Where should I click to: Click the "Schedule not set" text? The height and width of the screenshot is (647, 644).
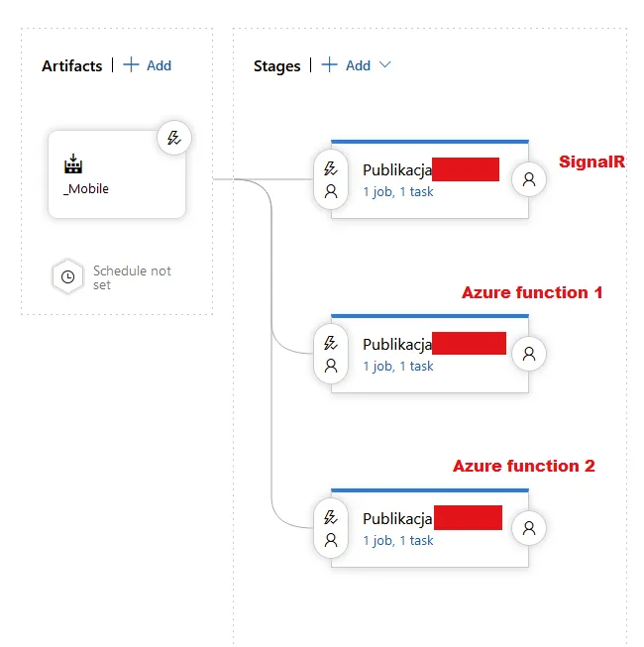coord(132,277)
